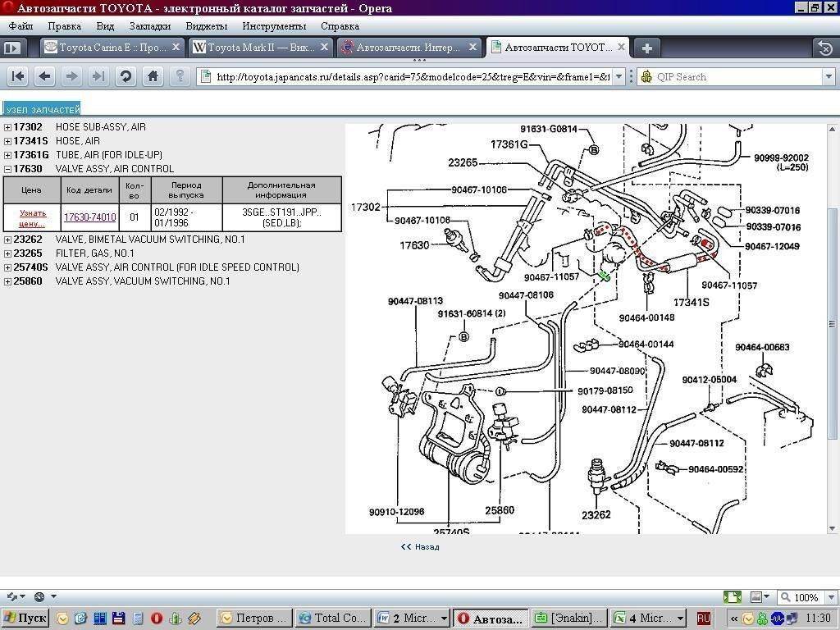Expand part 25860 Vacuum Switching valve entry
840x630 pixels.
click(8, 282)
